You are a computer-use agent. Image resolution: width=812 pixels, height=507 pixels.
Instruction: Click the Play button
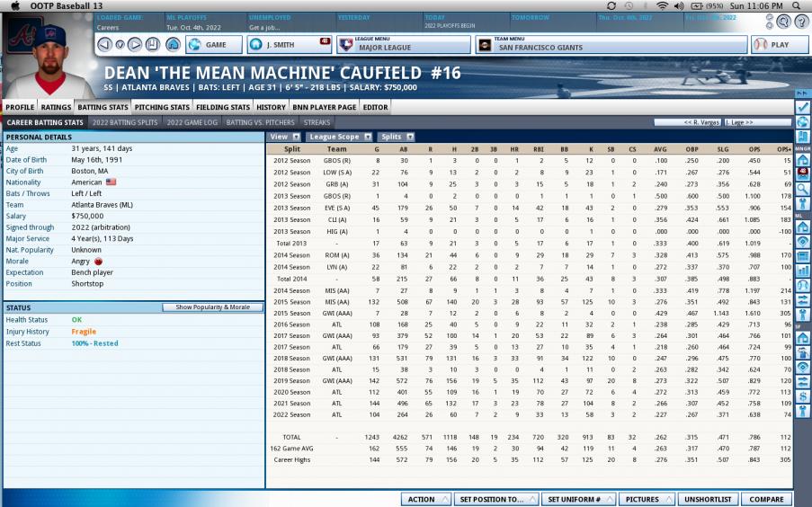(772, 44)
